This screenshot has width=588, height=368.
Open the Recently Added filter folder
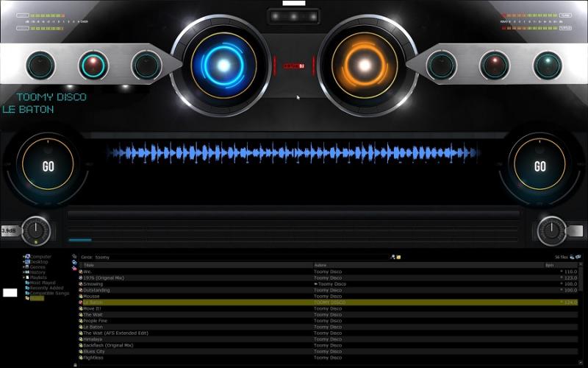pyautogui.click(x=46, y=288)
